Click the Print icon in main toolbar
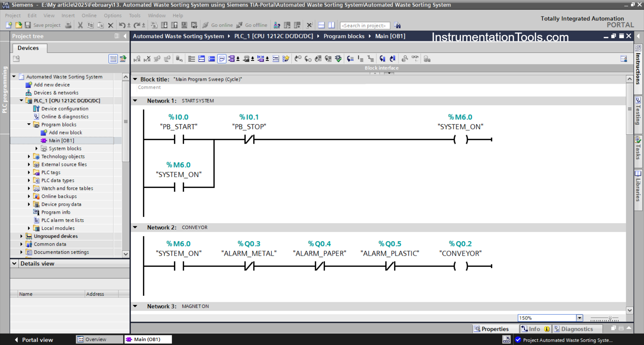The image size is (644, 345). click(x=68, y=25)
